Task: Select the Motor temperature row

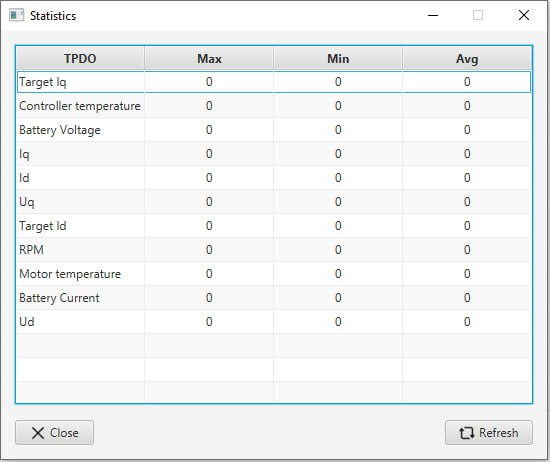Action: [x=274, y=274]
